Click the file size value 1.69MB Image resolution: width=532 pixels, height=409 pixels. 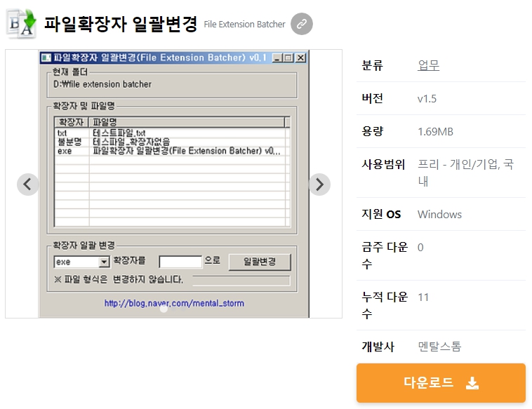click(x=435, y=132)
